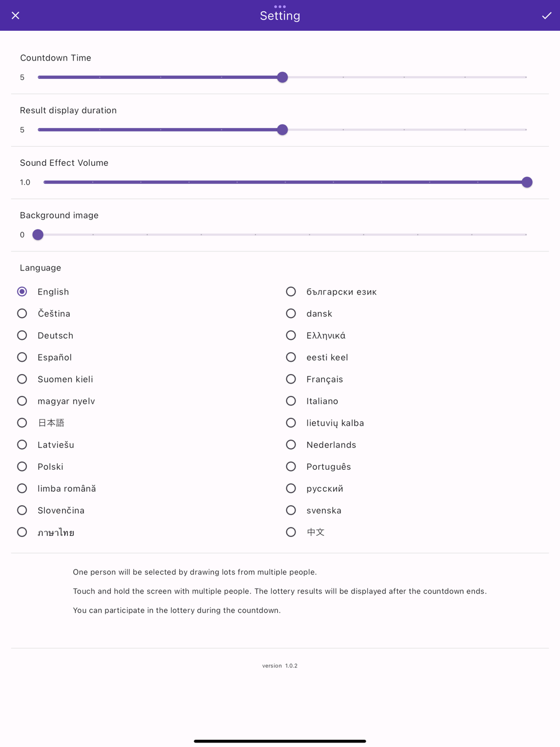Screen dimensions: 560x747
Task: Select Deutsch as the language
Action: tap(22, 335)
